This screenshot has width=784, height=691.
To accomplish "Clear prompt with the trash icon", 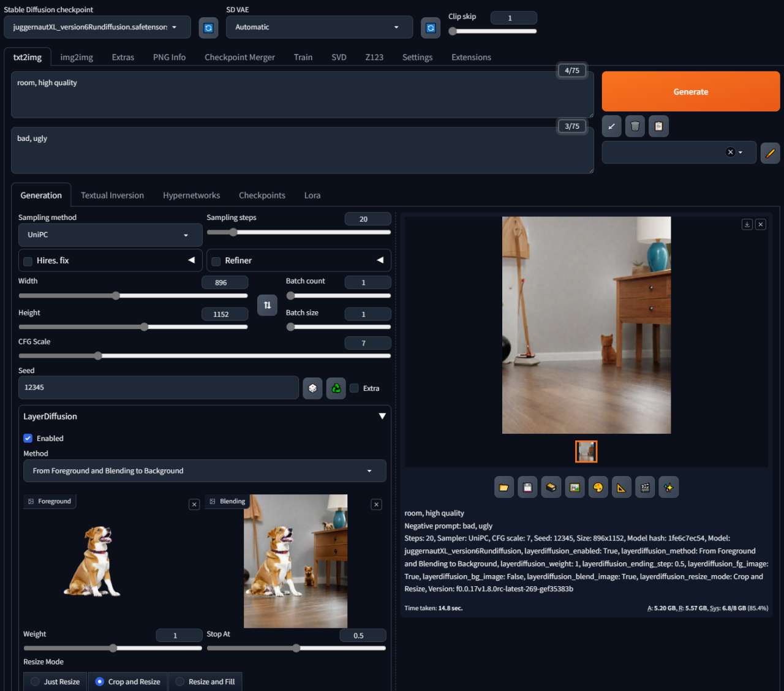I will tap(635, 126).
